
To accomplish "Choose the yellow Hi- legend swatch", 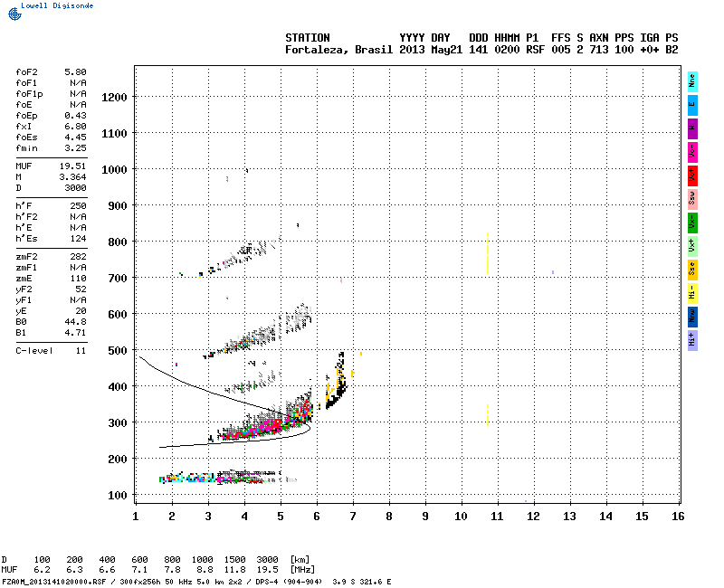I will point(692,292).
